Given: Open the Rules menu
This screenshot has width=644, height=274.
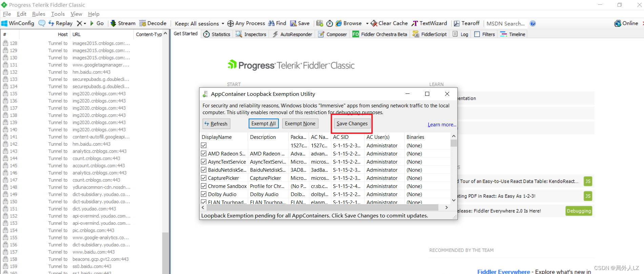Looking at the screenshot, I should coord(39,14).
